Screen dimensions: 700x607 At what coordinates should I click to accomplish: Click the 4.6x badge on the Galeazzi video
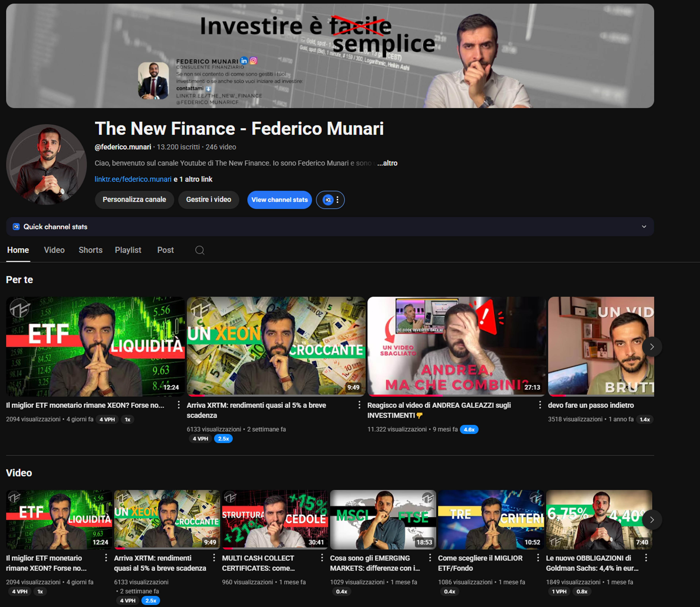pyautogui.click(x=469, y=430)
